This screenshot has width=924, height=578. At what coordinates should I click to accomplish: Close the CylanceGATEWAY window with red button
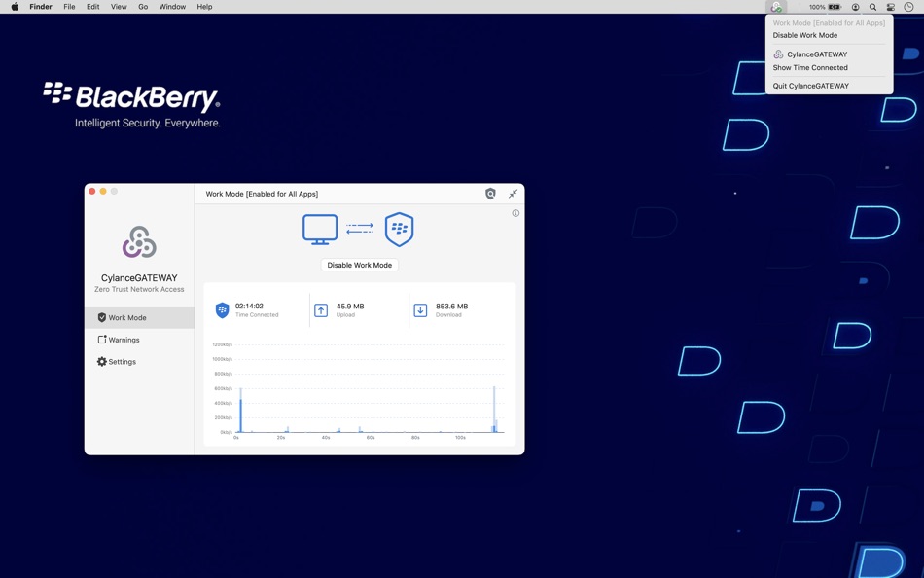coord(92,191)
